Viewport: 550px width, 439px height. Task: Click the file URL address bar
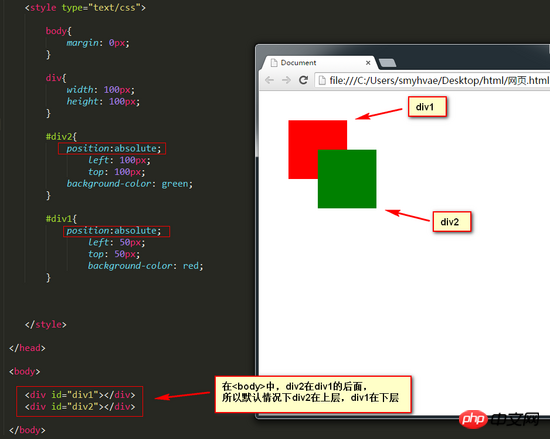tap(432, 80)
